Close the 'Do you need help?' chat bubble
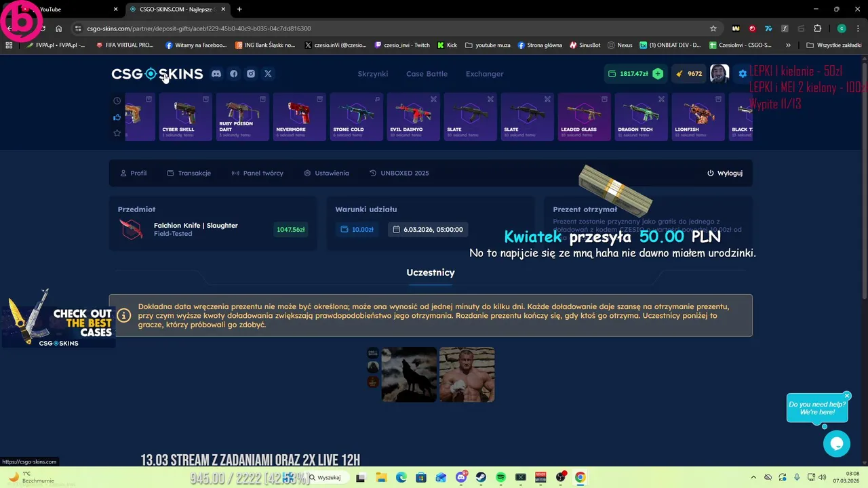The height and width of the screenshot is (488, 868). (847, 396)
